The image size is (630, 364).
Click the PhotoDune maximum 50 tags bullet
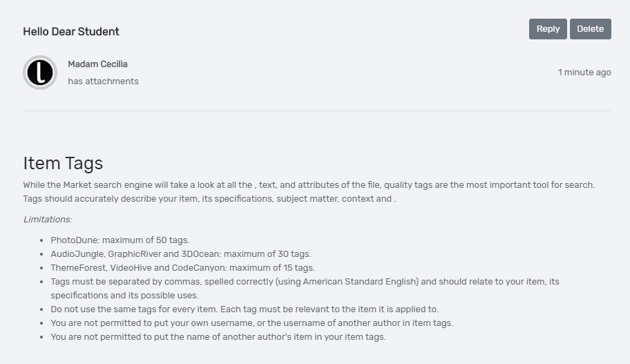tap(120, 240)
